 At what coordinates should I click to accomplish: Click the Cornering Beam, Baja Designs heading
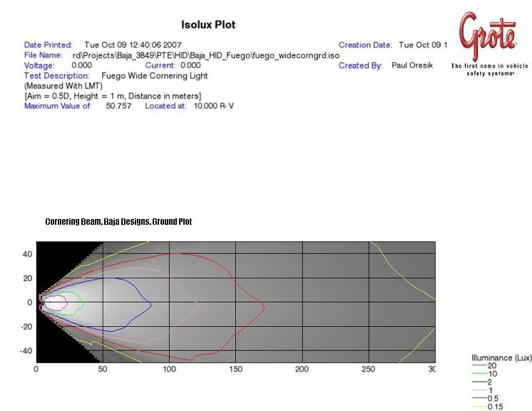(x=118, y=222)
